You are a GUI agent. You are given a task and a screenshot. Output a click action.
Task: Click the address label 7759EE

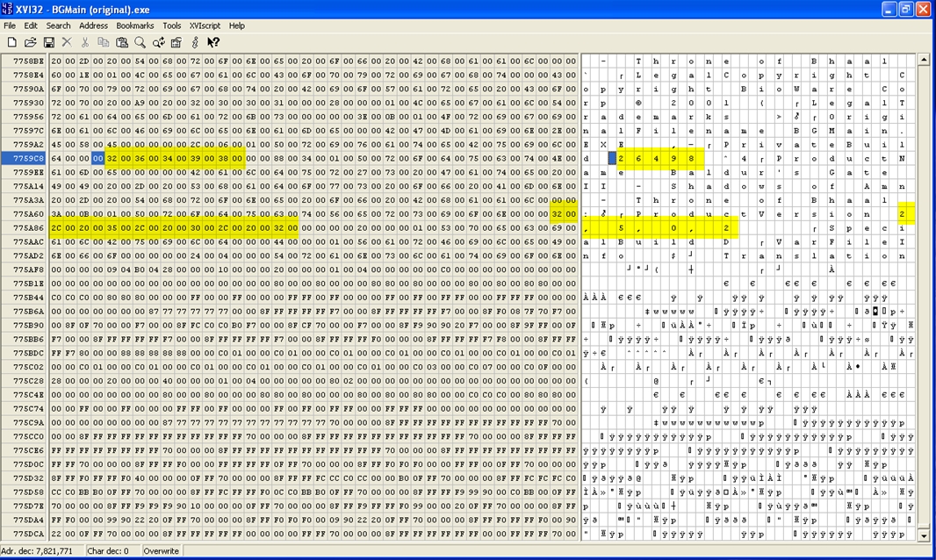click(29, 172)
